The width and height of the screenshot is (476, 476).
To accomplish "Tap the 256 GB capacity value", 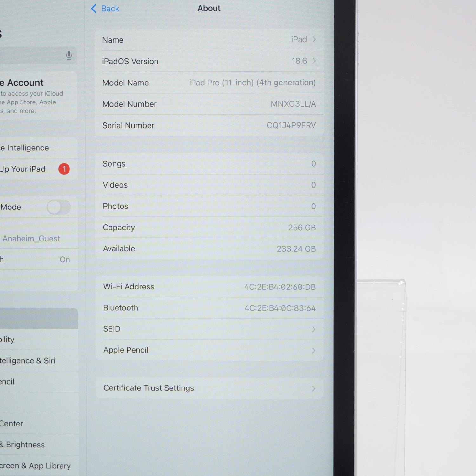I will click(x=302, y=228).
